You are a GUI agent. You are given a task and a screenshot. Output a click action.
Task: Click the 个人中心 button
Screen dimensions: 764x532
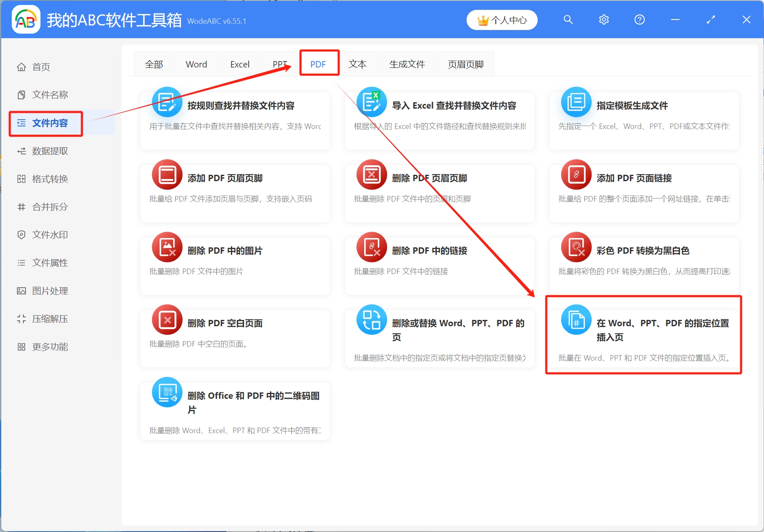(502, 20)
